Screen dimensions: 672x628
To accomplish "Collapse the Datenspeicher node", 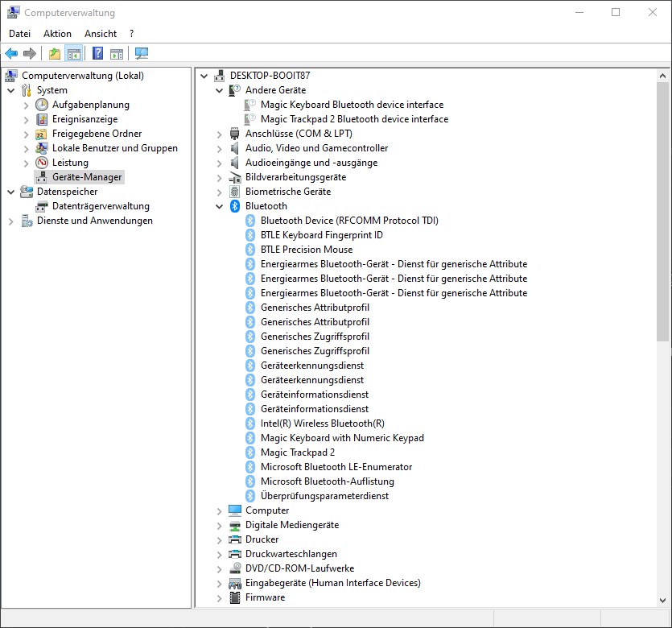I will click(x=11, y=192).
